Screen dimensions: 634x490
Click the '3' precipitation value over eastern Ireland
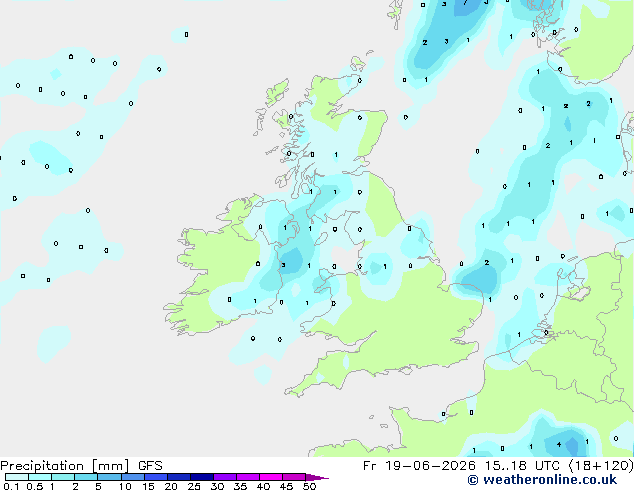pos(283,265)
